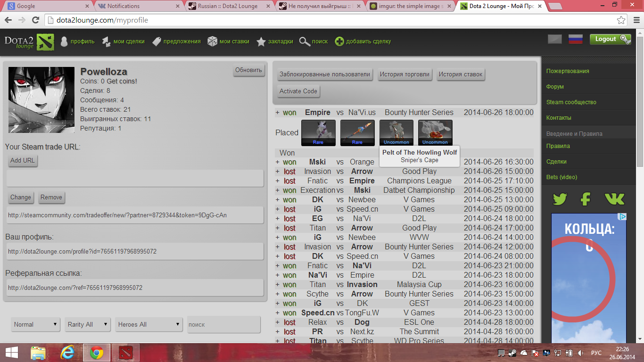Open предложения tag icon
The height and width of the screenshot is (362, 644).
[157, 41]
